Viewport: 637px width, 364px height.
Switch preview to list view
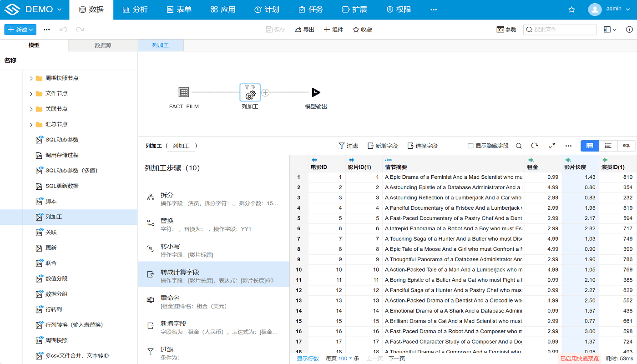[x=608, y=146]
